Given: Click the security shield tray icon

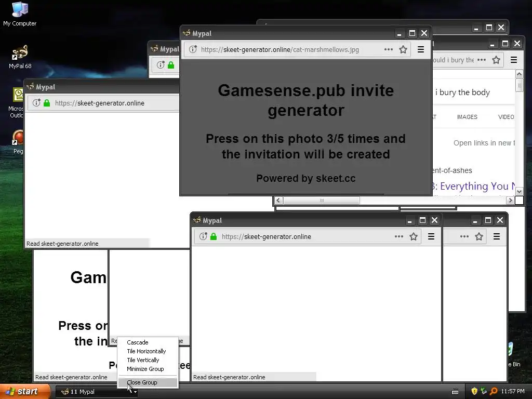Looking at the screenshot, I should 474,391.
